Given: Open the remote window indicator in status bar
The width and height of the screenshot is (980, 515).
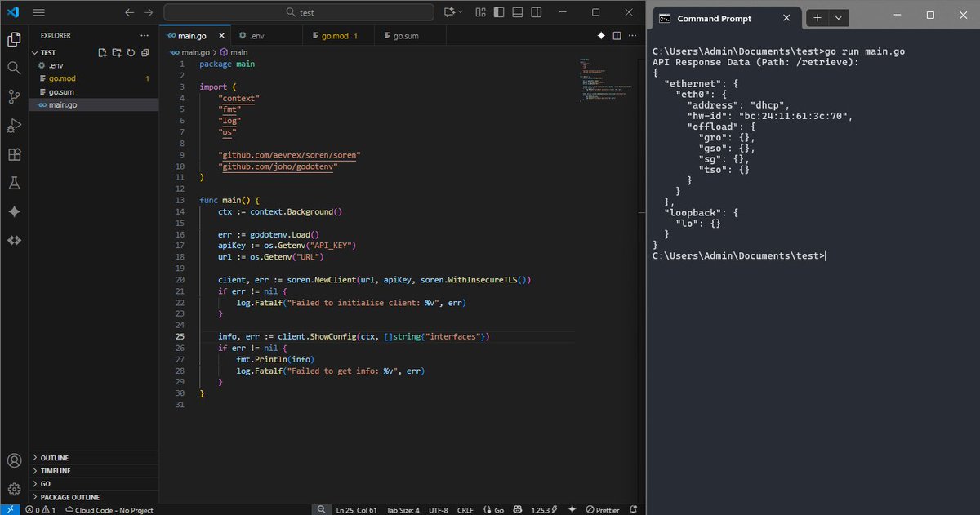Looking at the screenshot, I should (11, 509).
